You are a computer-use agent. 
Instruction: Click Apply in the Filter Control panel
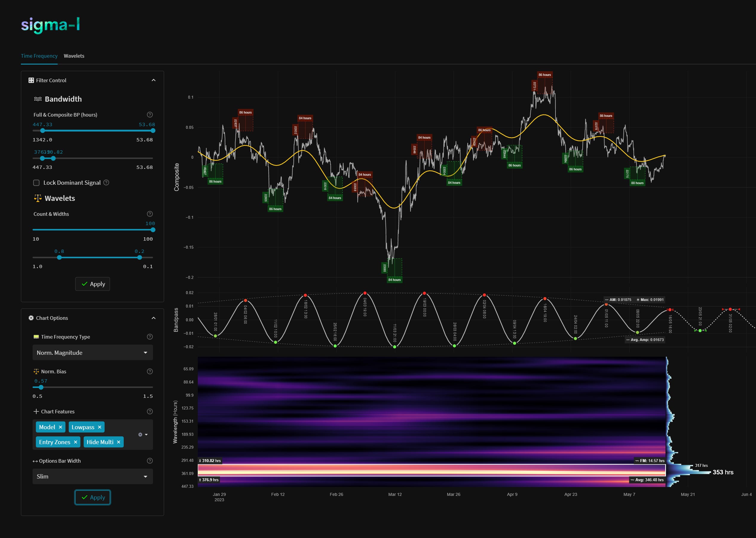point(92,284)
